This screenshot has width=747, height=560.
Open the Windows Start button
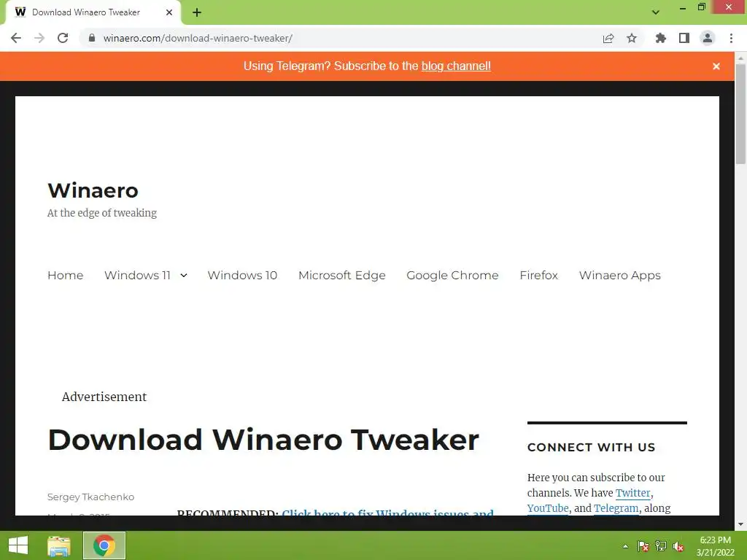click(x=18, y=545)
